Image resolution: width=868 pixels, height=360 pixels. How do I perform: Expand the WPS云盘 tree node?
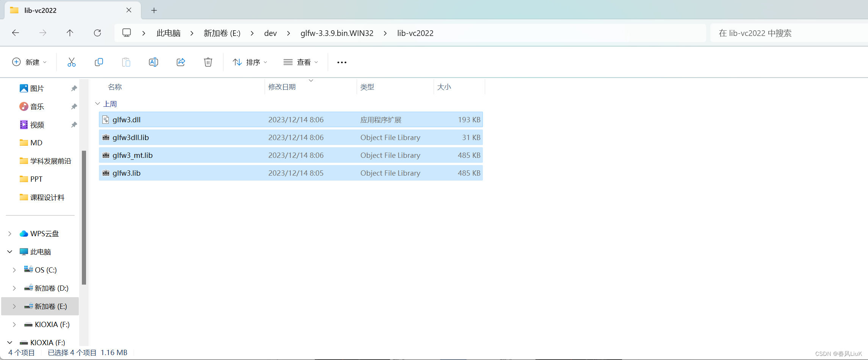coord(10,234)
